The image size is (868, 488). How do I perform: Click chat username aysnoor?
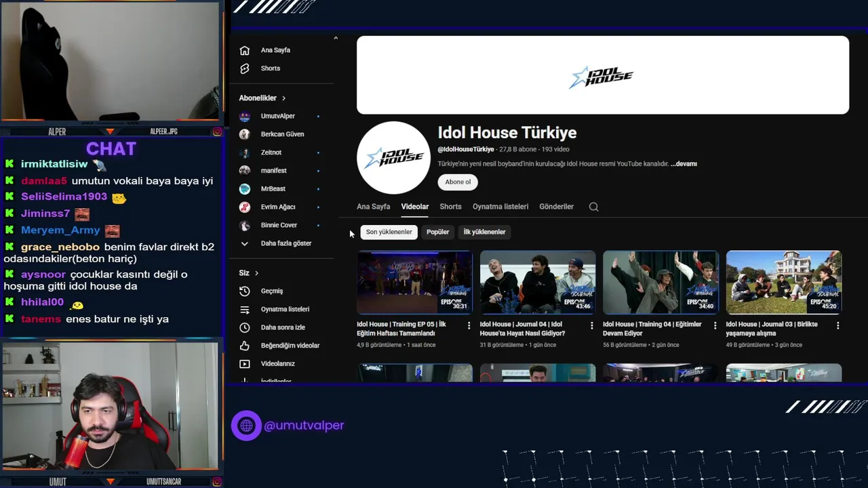point(43,274)
